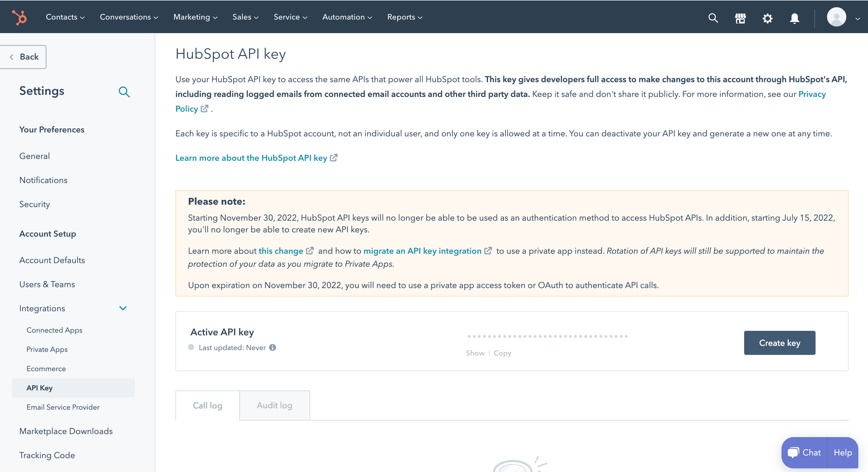
Task: Open the App Marketplace
Action: click(x=740, y=18)
